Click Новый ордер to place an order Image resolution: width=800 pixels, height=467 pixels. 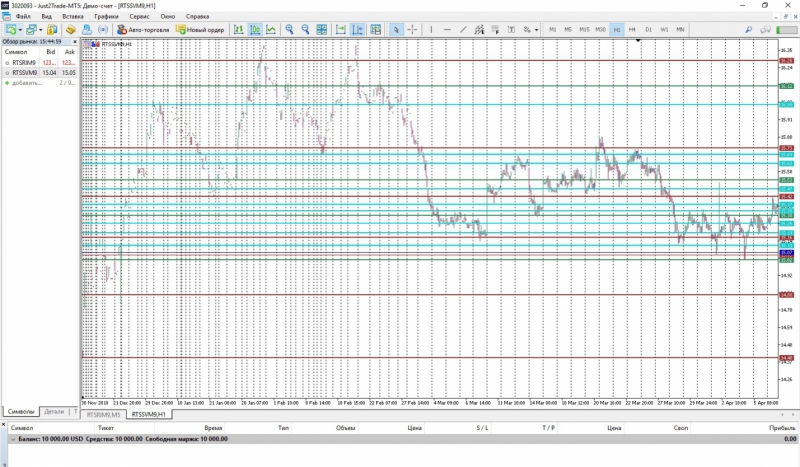pyautogui.click(x=200, y=30)
